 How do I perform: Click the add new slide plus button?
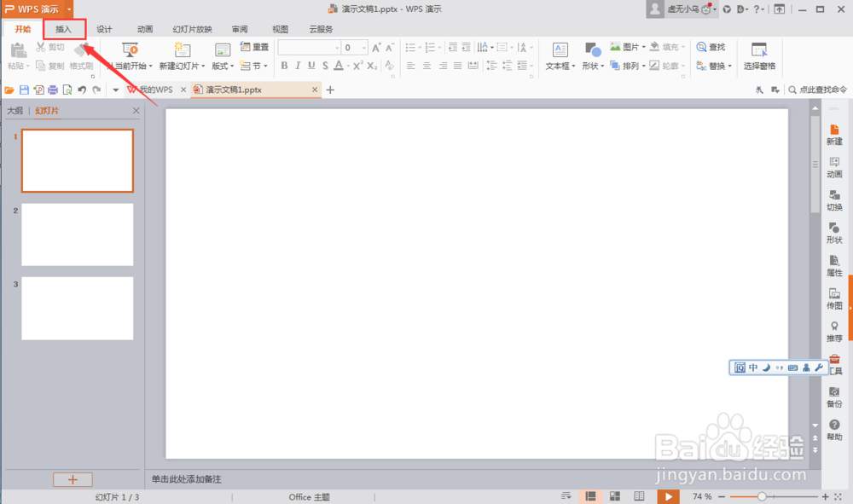tap(73, 479)
